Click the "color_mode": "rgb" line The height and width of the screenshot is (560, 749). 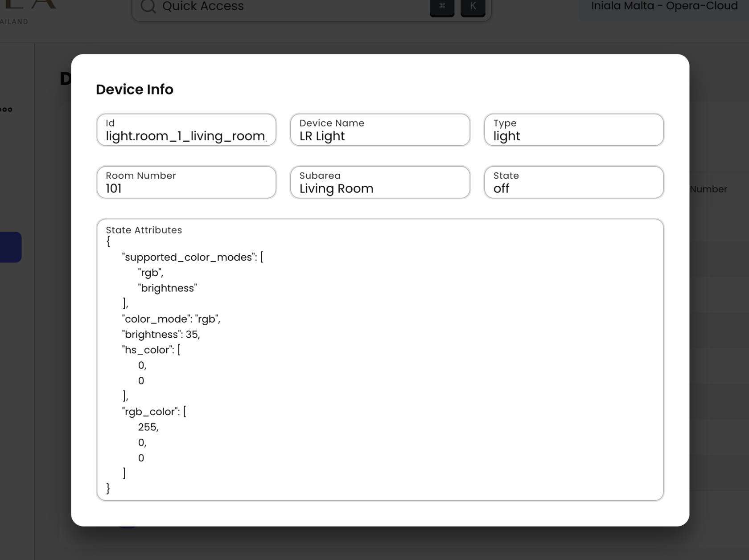click(171, 319)
